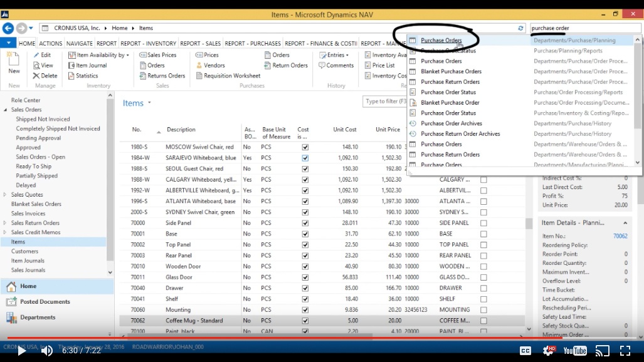644x362 pixels.
Task: Toggle Cost checkbox for 70062 Coffee Mug
Action: [305, 321]
